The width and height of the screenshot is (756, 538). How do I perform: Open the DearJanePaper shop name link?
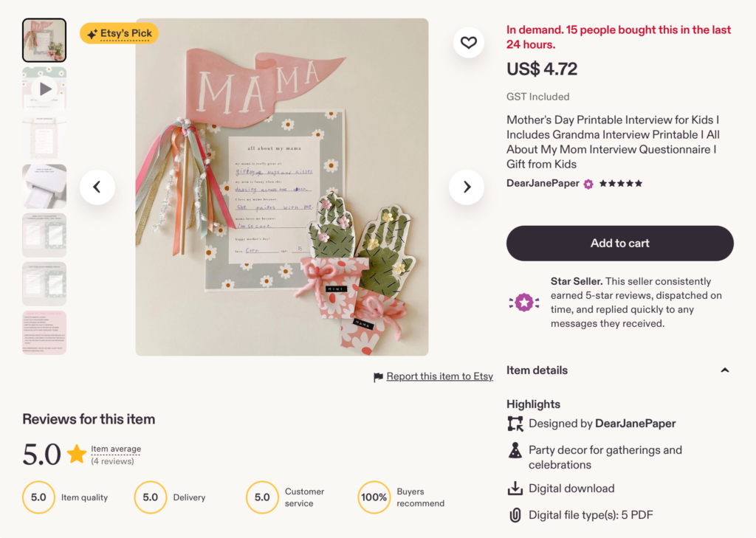click(543, 183)
